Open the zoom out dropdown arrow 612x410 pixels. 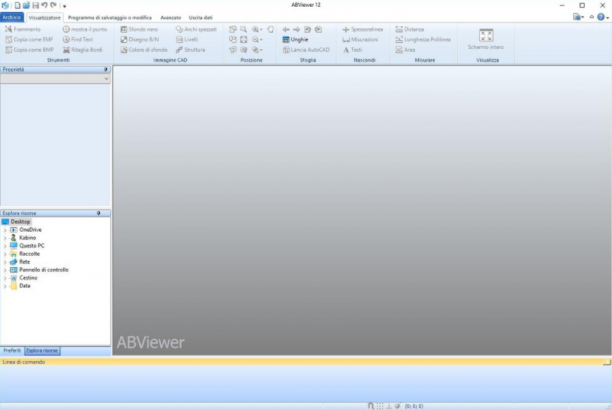(261, 39)
